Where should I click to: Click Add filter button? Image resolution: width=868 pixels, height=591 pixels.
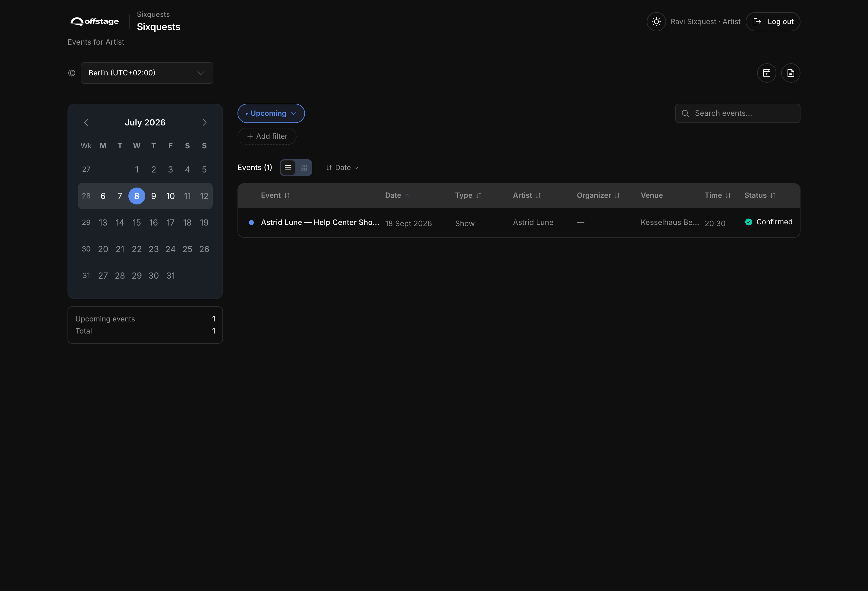[x=267, y=136]
